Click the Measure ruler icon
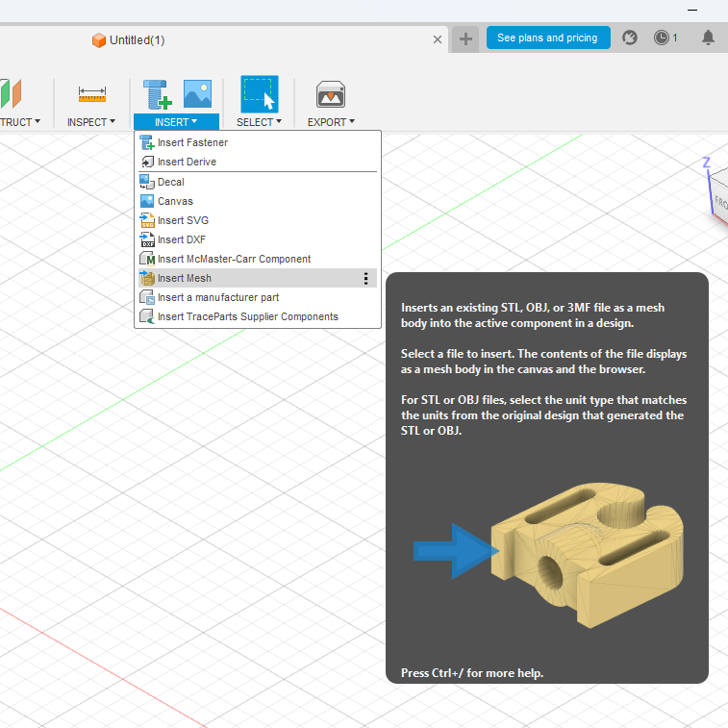 click(92, 94)
